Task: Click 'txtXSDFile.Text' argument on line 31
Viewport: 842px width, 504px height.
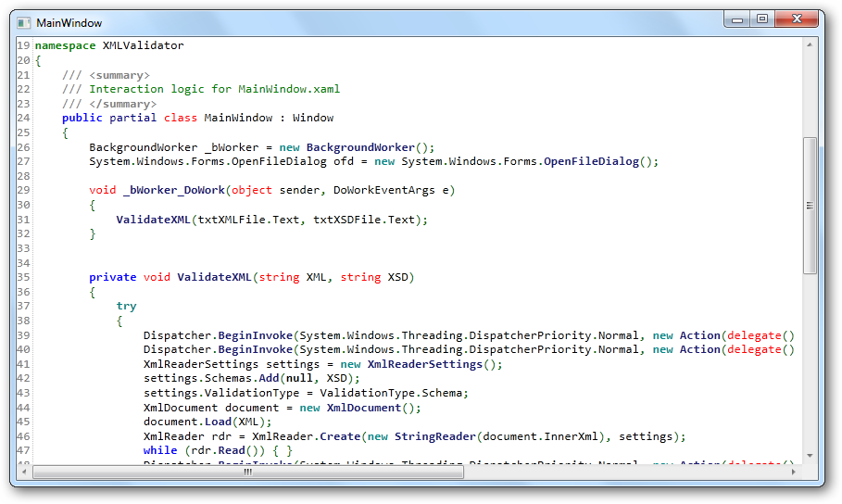Action: (x=364, y=220)
